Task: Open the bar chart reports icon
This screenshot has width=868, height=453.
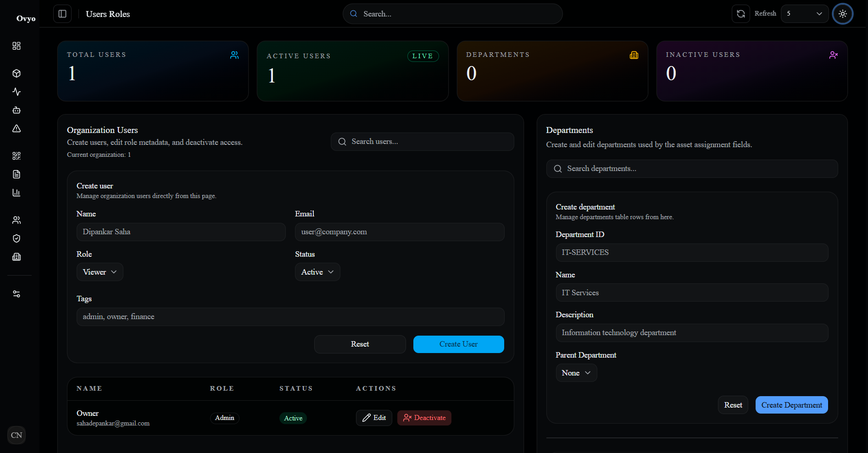Action: click(17, 193)
